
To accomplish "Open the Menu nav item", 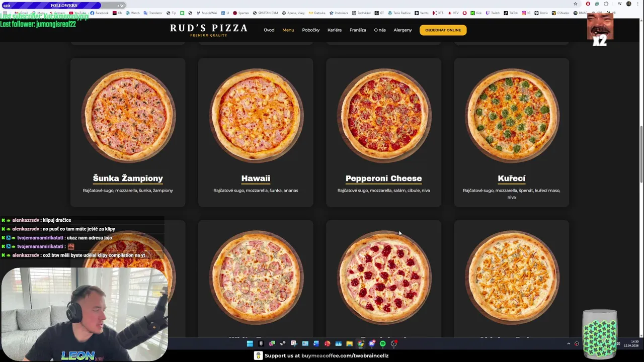I will [288, 30].
